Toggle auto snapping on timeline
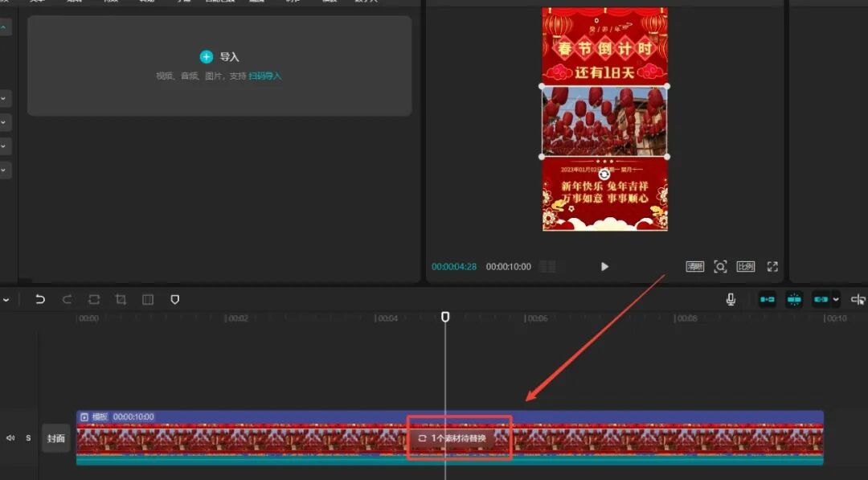The height and width of the screenshot is (480, 868). [x=794, y=299]
